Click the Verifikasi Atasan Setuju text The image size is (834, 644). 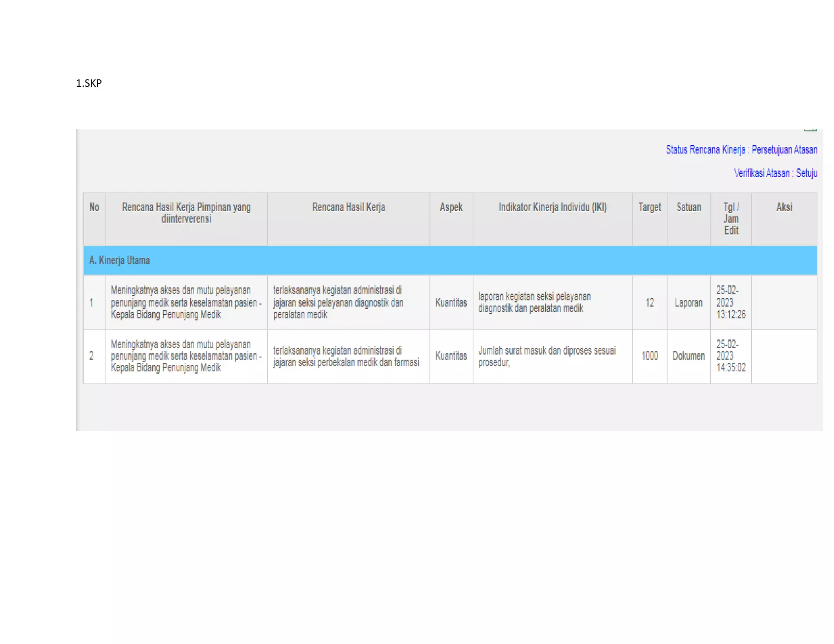(775, 173)
